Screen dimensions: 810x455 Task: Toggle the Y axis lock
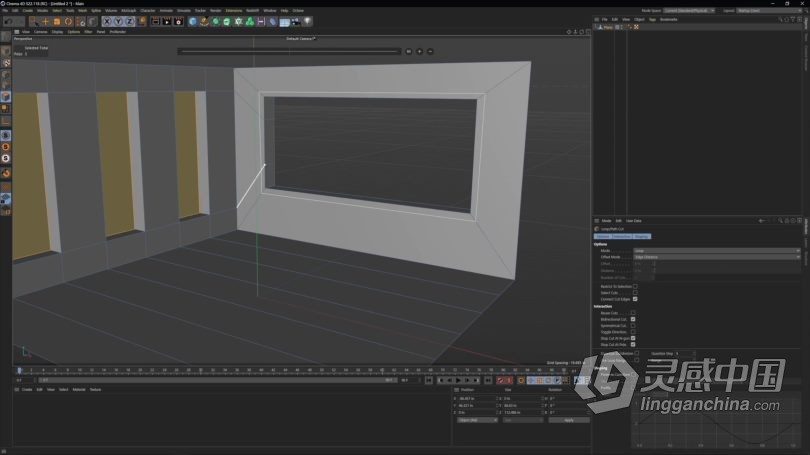(x=118, y=22)
